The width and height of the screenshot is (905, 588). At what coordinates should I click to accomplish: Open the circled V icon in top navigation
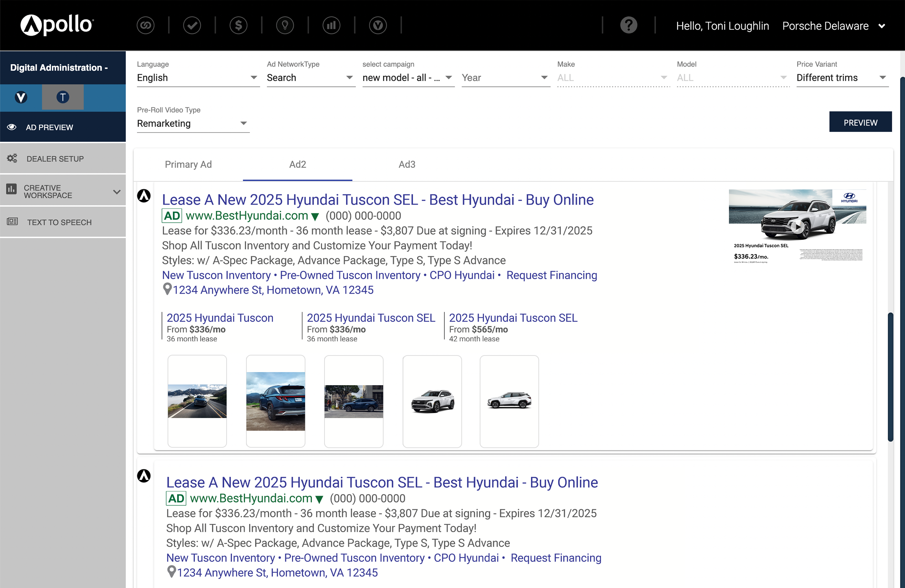(378, 25)
